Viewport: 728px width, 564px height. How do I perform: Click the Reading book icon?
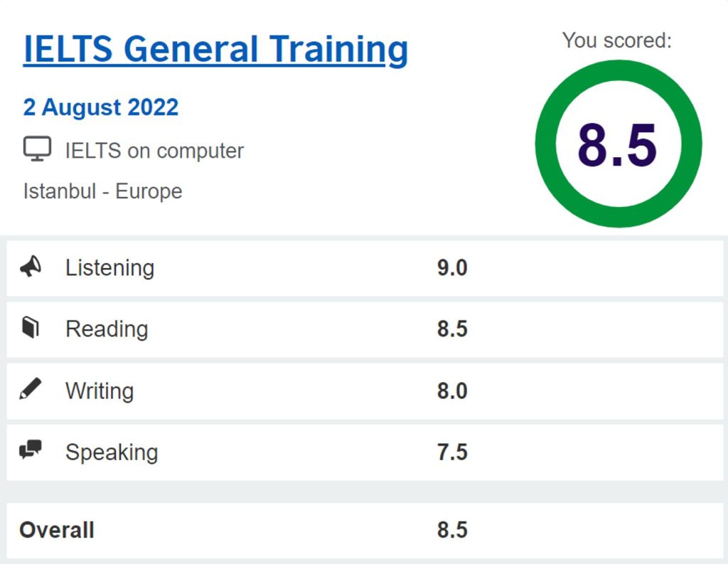(x=31, y=328)
